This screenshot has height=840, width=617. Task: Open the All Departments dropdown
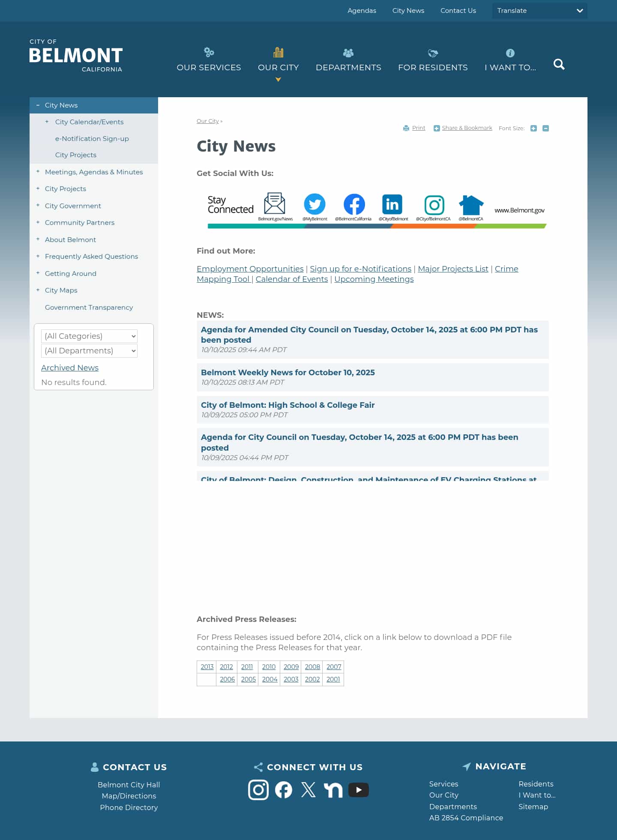click(x=89, y=351)
